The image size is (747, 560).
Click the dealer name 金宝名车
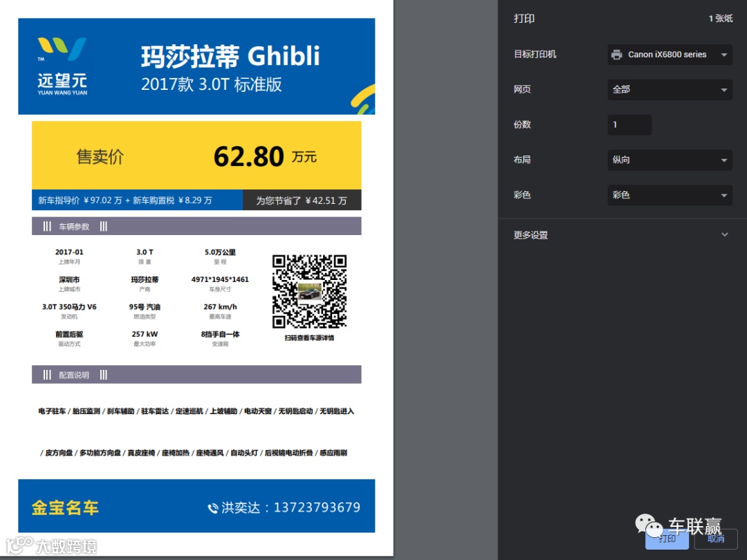tap(65, 507)
